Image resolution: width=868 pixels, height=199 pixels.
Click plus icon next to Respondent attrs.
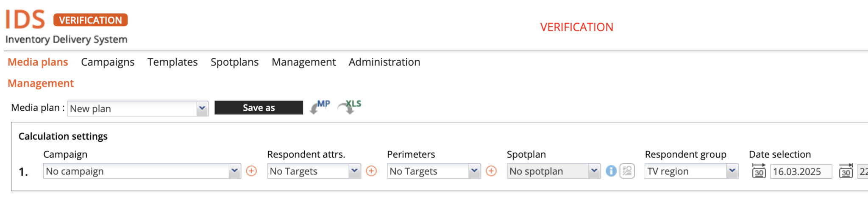[x=371, y=171]
